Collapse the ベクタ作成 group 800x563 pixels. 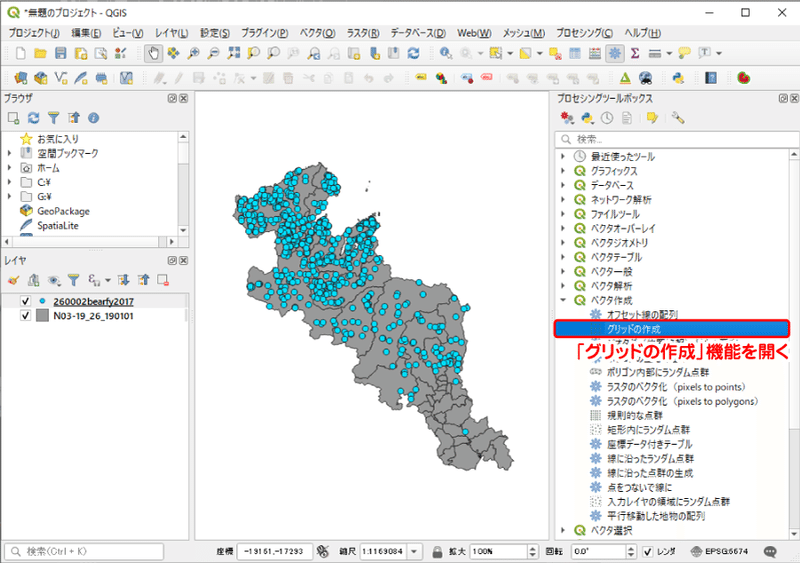[563, 300]
